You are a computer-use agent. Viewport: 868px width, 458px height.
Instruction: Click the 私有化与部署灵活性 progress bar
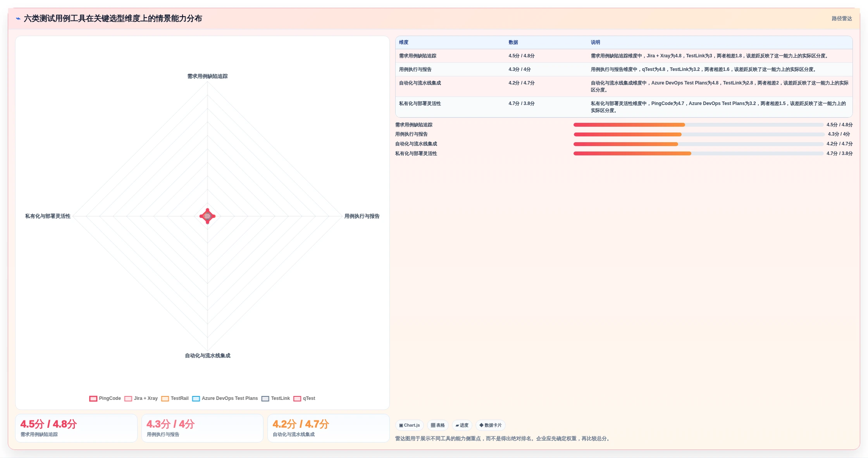(x=698, y=153)
